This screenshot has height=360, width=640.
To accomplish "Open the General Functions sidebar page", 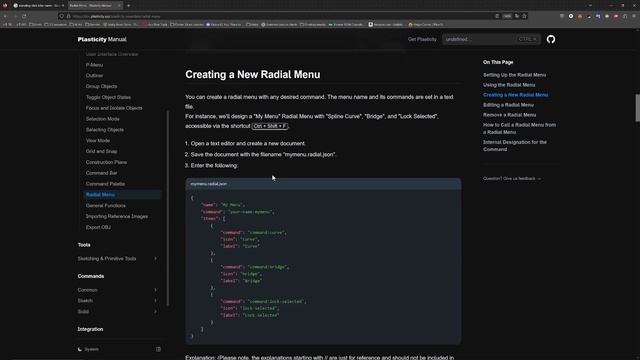I will click(x=106, y=206).
